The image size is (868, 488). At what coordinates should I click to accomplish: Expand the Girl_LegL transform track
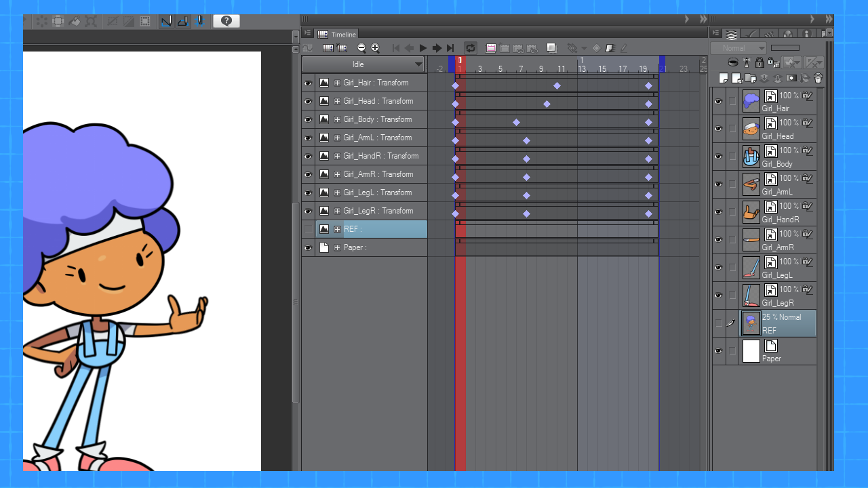pyautogui.click(x=338, y=192)
